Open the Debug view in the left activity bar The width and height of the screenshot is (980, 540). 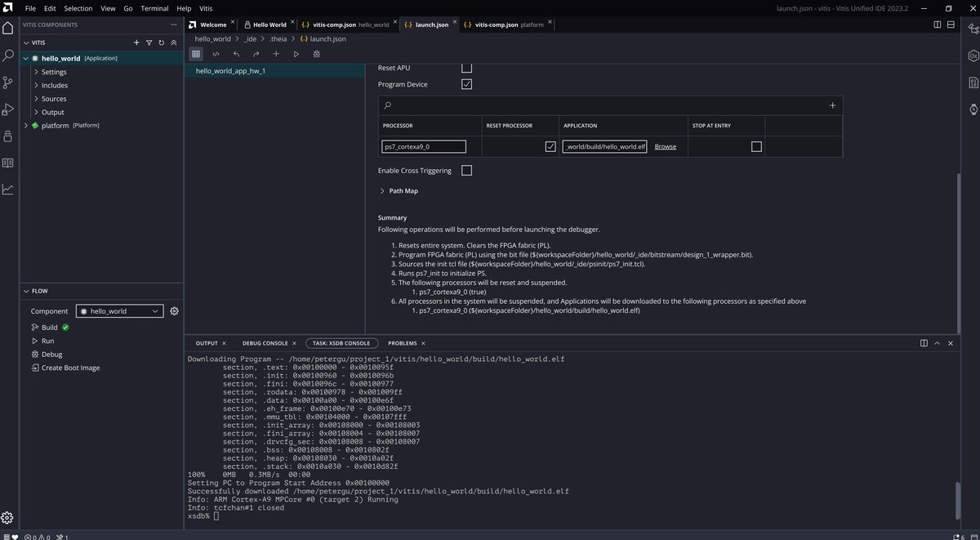[8, 109]
